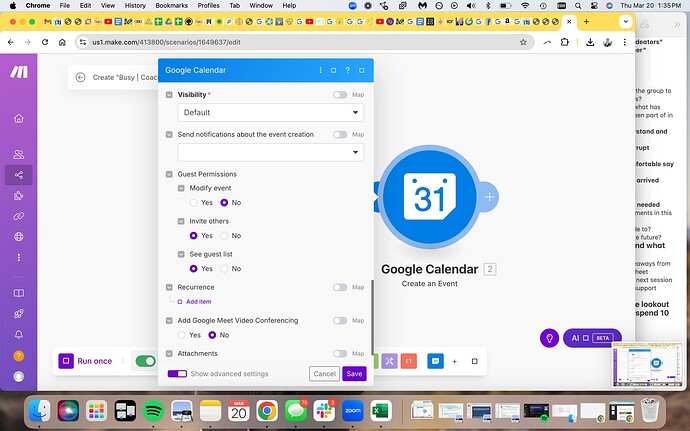
Task: Select Yes for Modify event
Action: coord(194,203)
